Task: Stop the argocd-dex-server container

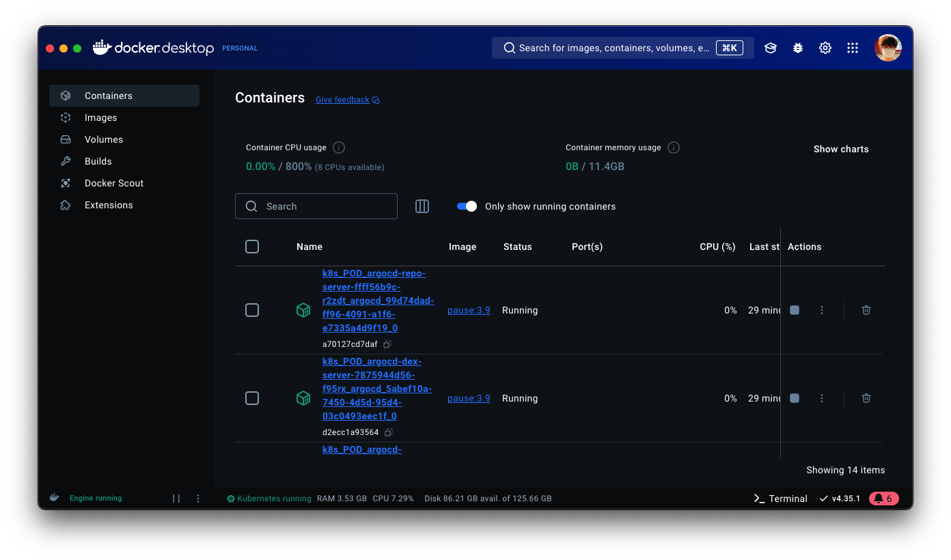Action: pos(795,398)
